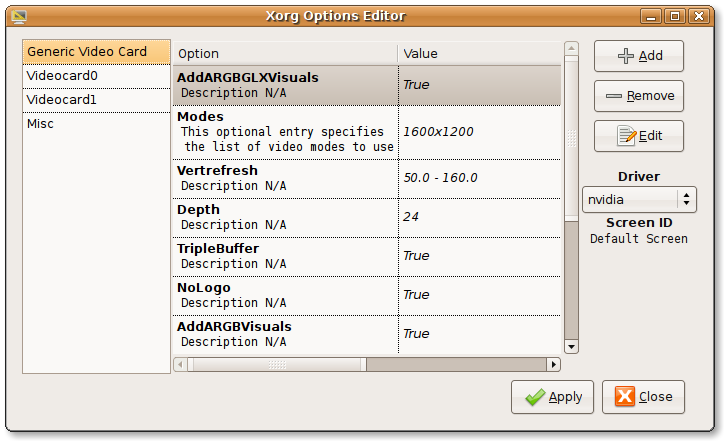Click the minus icon on Remove button
The height and width of the screenshot is (441, 724).
coord(614,96)
